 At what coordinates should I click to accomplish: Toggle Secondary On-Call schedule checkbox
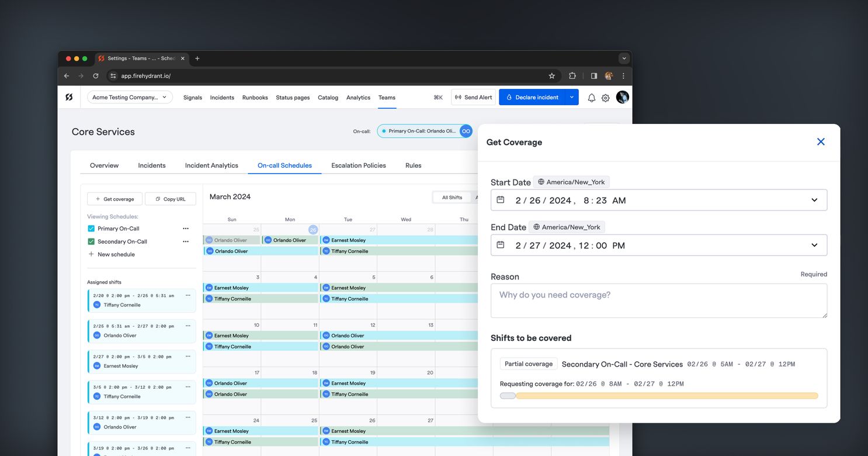pos(91,241)
